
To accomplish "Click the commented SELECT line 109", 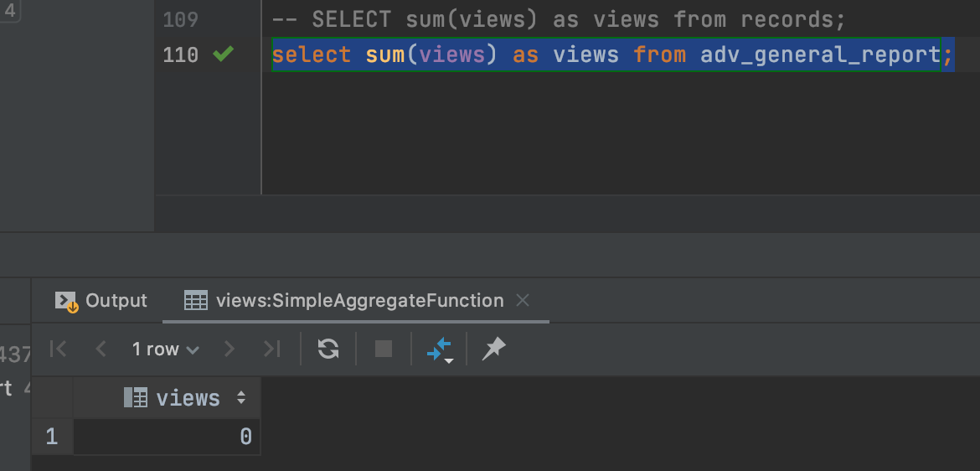I will pyautogui.click(x=558, y=19).
